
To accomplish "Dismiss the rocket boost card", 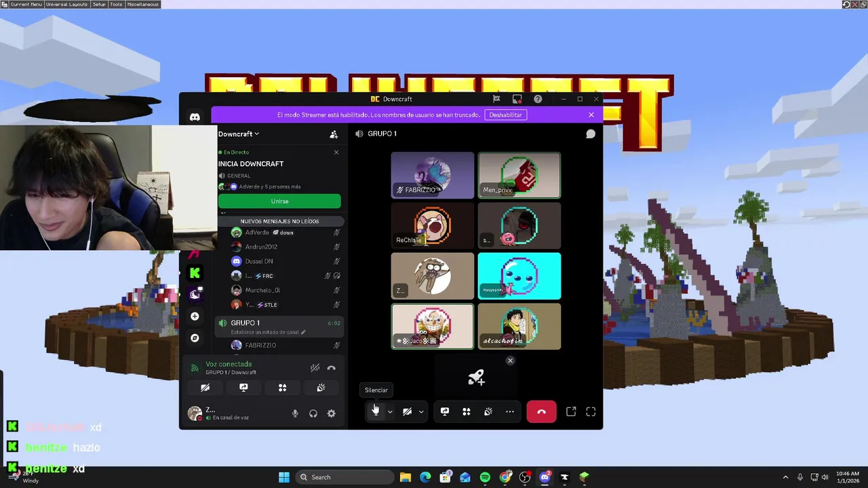I will [511, 361].
